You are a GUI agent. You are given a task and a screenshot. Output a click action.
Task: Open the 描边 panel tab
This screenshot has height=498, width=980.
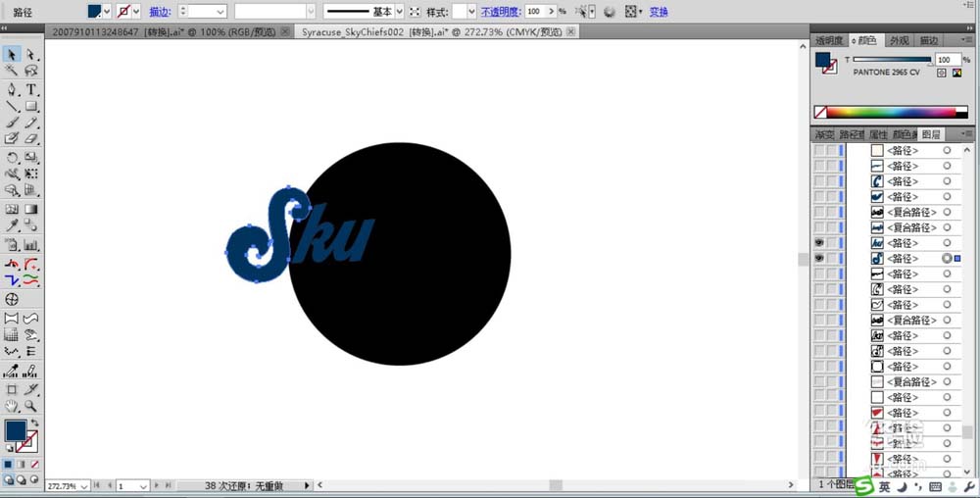tap(928, 40)
